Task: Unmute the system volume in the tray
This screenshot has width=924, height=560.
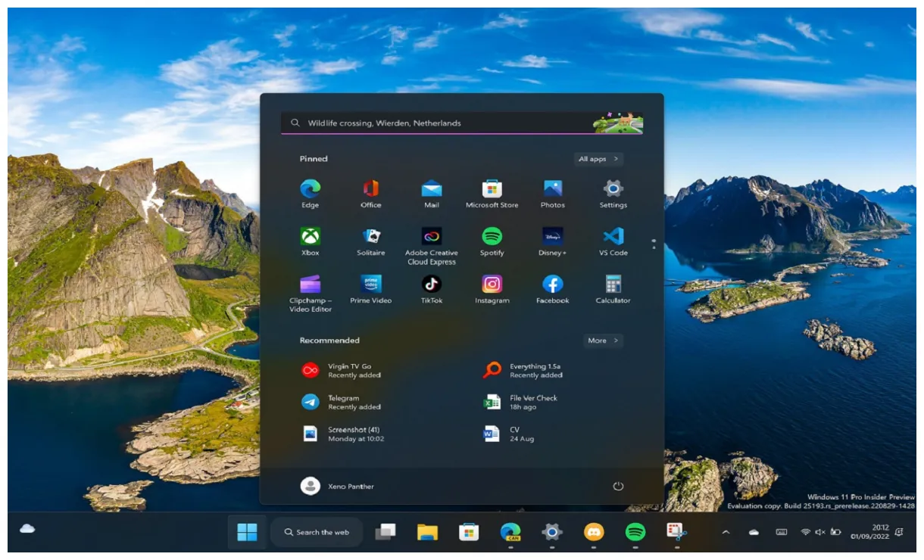Action: (x=819, y=532)
